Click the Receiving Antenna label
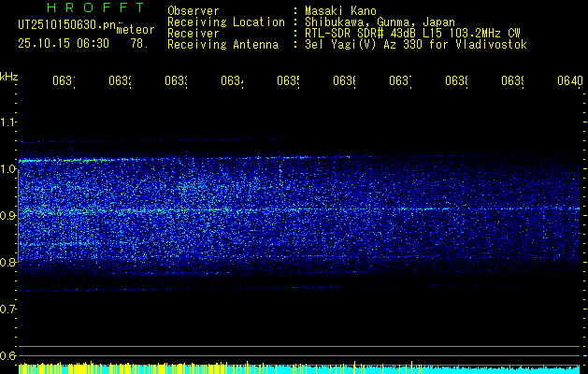The height and width of the screenshot is (374, 588). pyautogui.click(x=223, y=45)
